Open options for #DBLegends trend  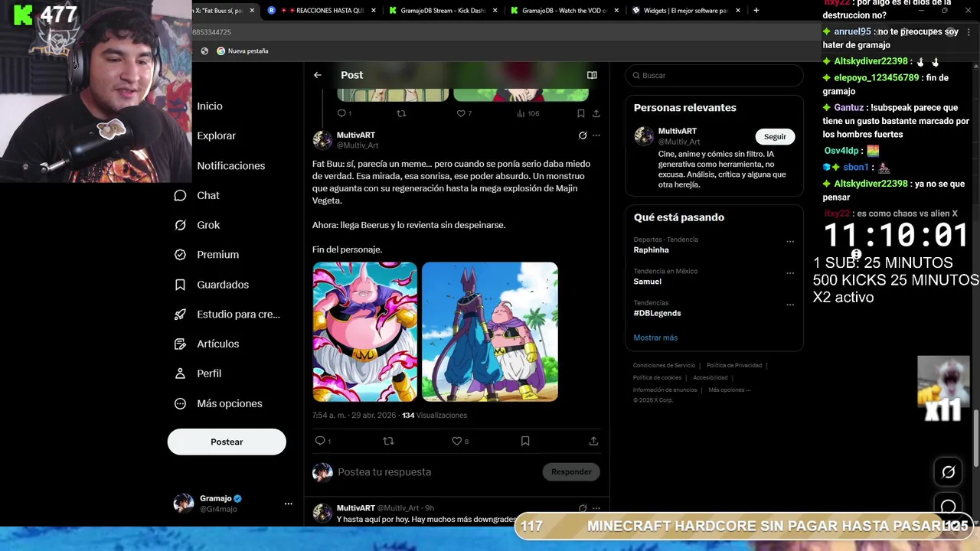click(790, 305)
